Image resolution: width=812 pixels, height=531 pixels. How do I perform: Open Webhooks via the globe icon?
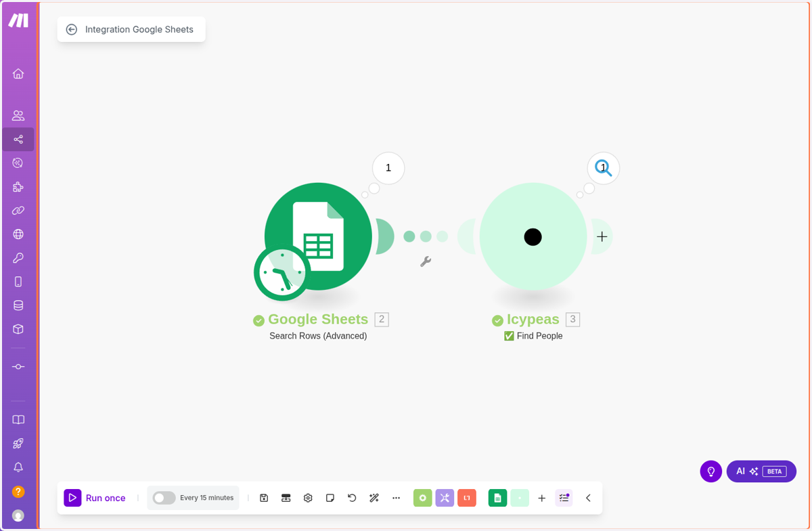click(x=18, y=234)
